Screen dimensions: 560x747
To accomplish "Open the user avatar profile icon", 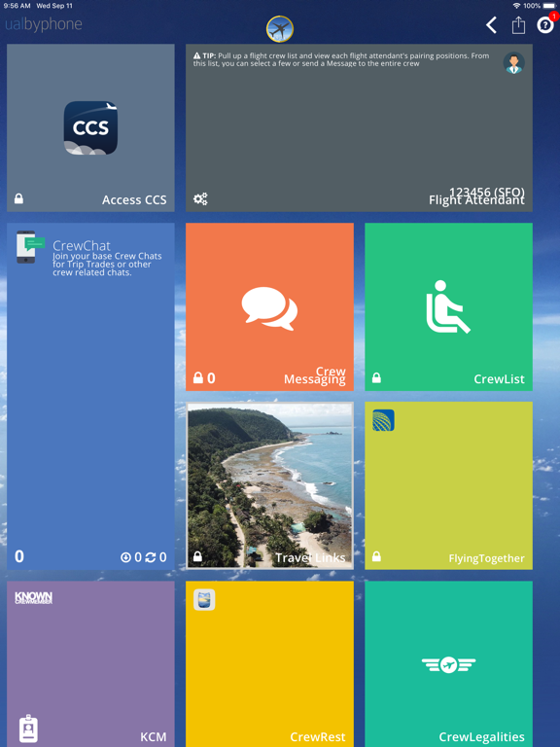I will pyautogui.click(x=513, y=63).
